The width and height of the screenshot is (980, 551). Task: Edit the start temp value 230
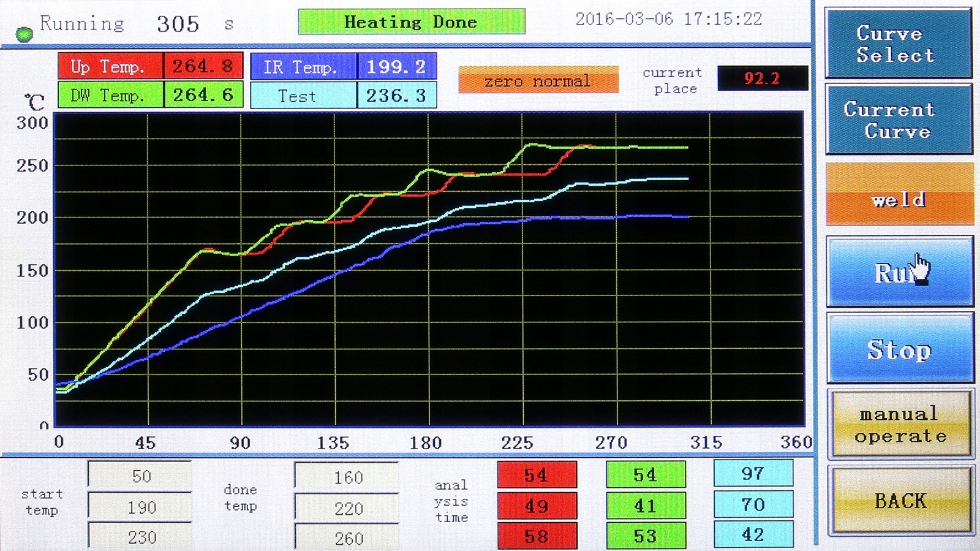tap(140, 537)
